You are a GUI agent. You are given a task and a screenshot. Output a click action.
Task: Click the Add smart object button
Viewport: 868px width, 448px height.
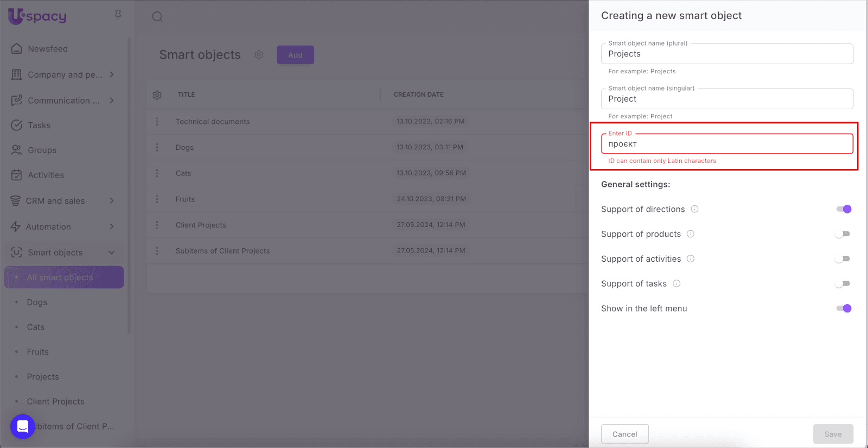click(x=295, y=55)
